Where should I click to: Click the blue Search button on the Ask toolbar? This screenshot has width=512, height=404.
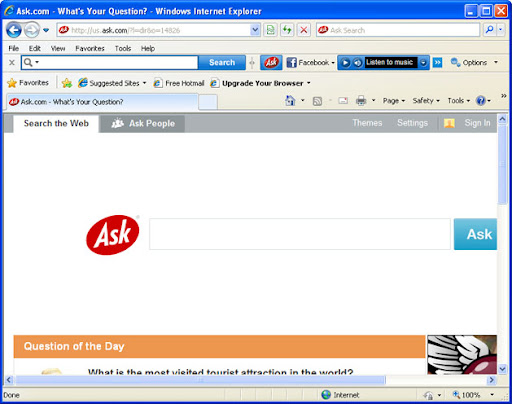(x=222, y=62)
